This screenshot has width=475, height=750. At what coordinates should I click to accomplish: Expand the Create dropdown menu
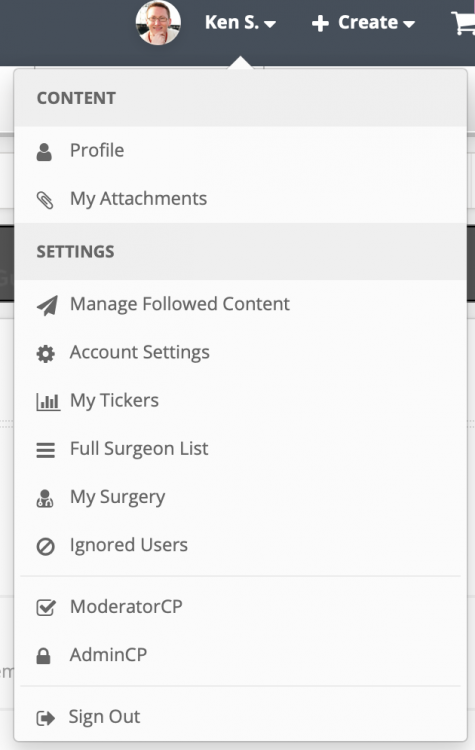click(x=363, y=22)
